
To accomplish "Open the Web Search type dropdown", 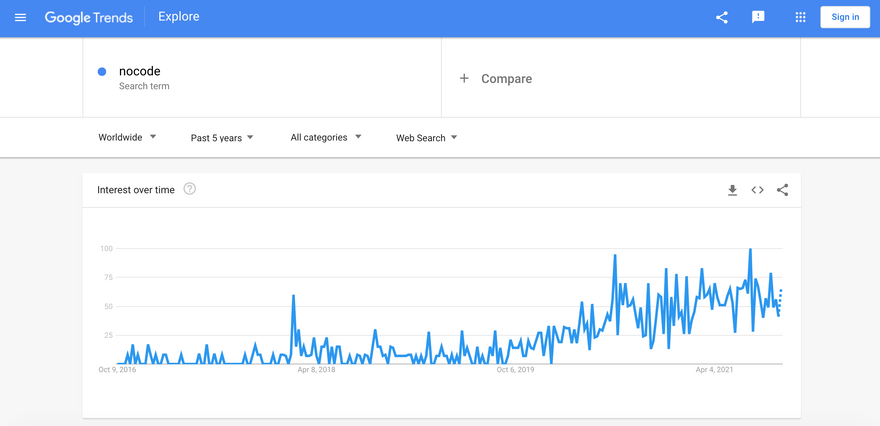I will pos(426,138).
